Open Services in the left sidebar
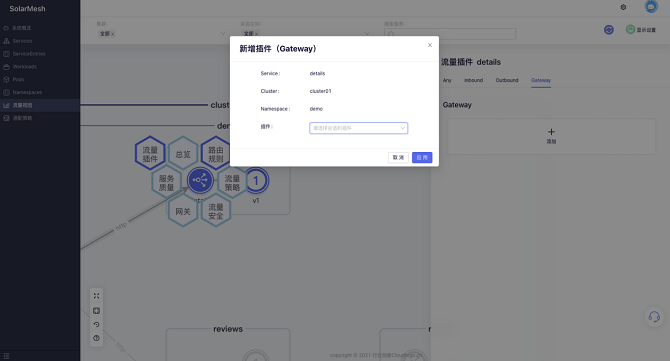The image size is (670, 361). [x=22, y=41]
